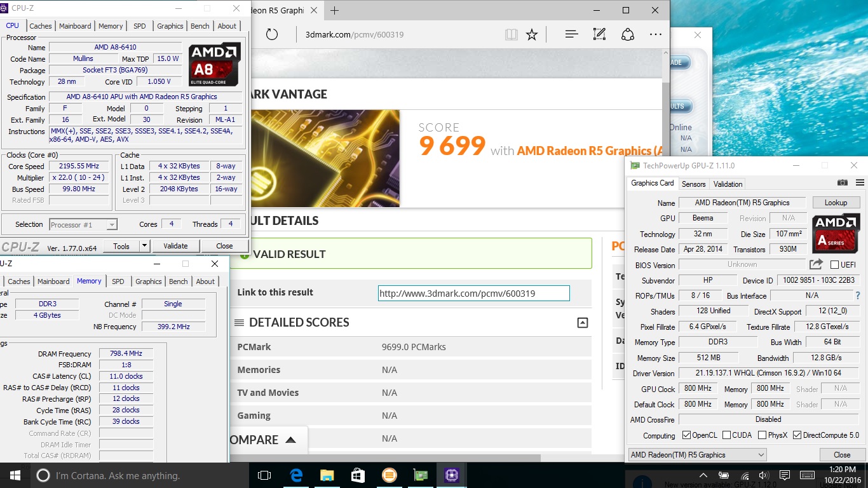The image size is (868, 488).
Task: Collapse Detailed Scores section icon
Action: (582, 323)
